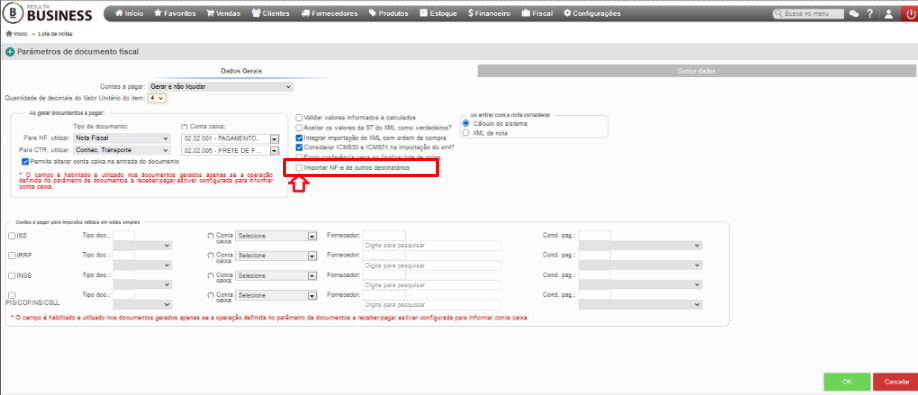The height and width of the screenshot is (395, 918).
Task: Expand the Contas a pagar dropdown
Action: pyautogui.click(x=220, y=87)
